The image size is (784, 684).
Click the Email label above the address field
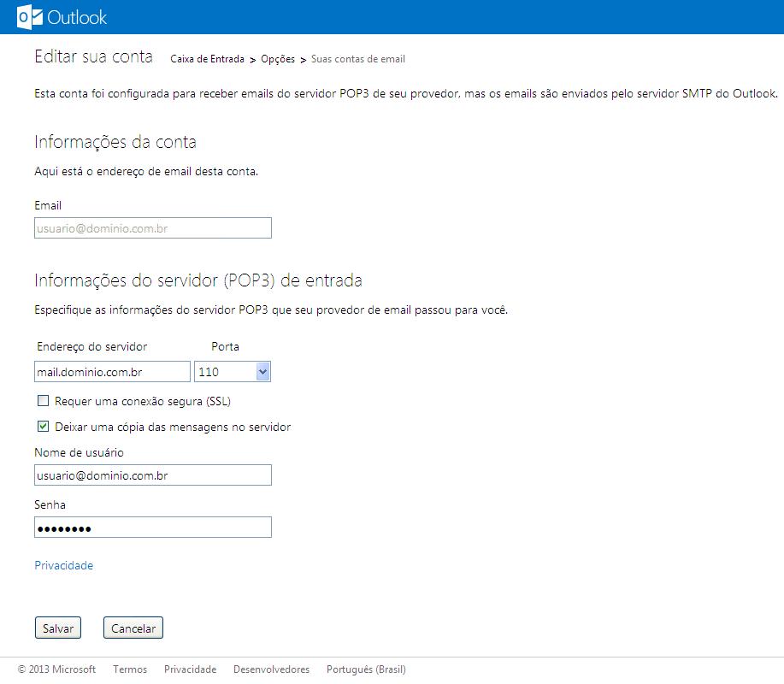point(48,205)
